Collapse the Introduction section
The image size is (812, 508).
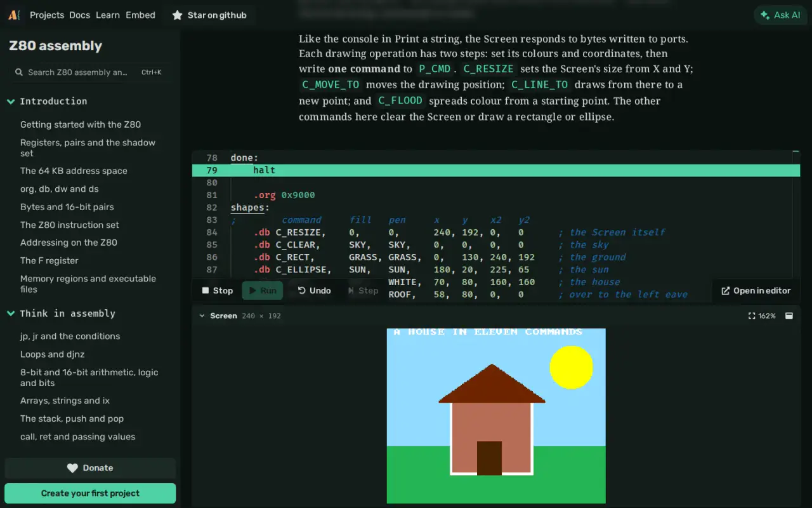click(11, 101)
